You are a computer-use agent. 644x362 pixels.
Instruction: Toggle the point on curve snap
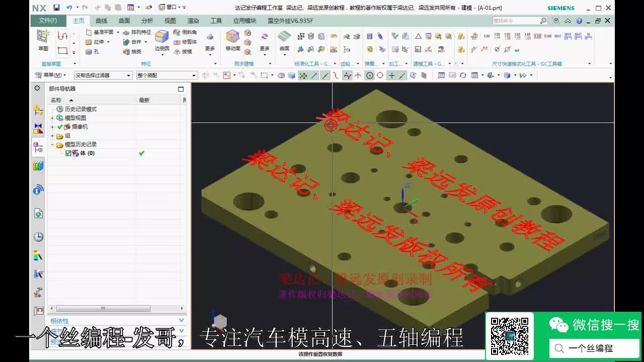(x=402, y=75)
